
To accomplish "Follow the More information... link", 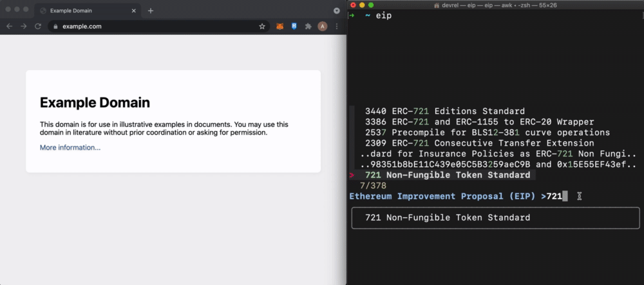I will [70, 148].
